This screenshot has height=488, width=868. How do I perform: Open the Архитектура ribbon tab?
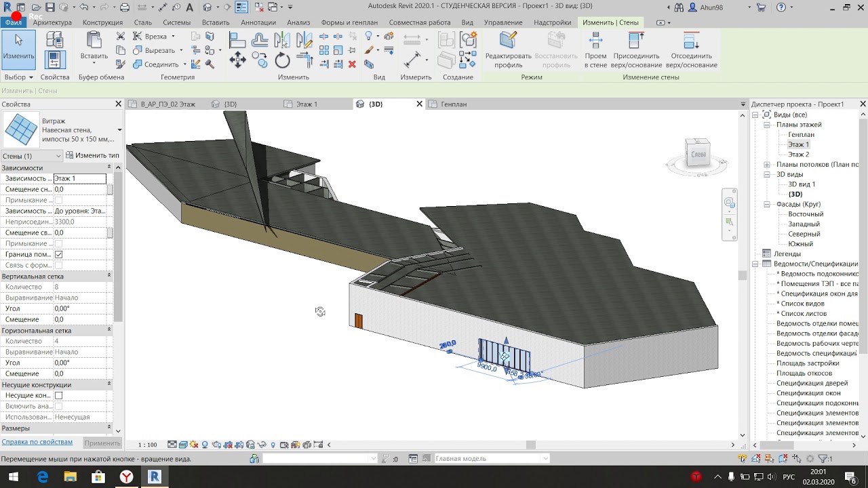pos(52,22)
